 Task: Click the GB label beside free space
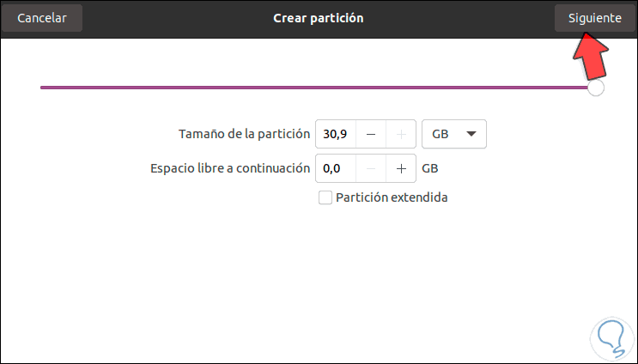click(x=430, y=169)
